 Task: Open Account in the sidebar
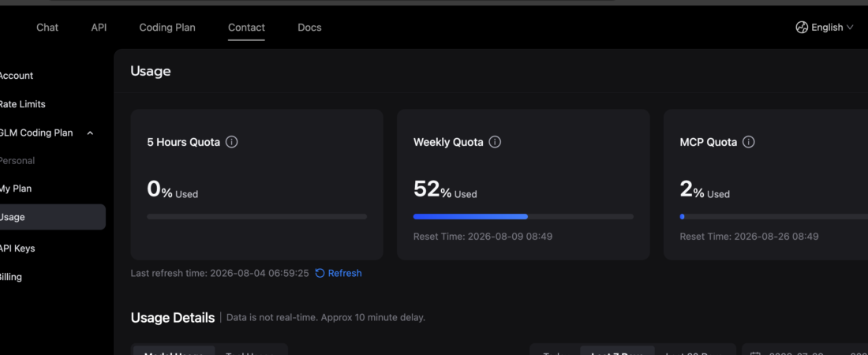16,76
